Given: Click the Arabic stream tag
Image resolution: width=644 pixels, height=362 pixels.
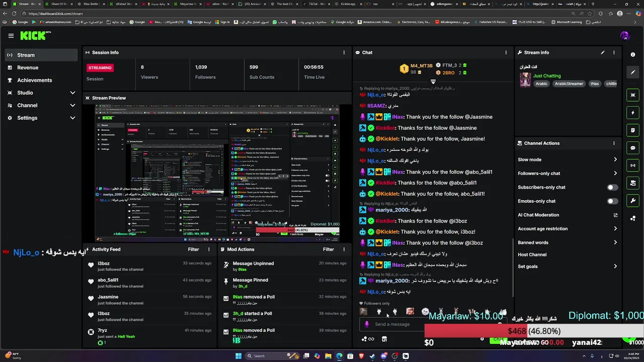Looking at the screenshot, I should pos(541,84).
